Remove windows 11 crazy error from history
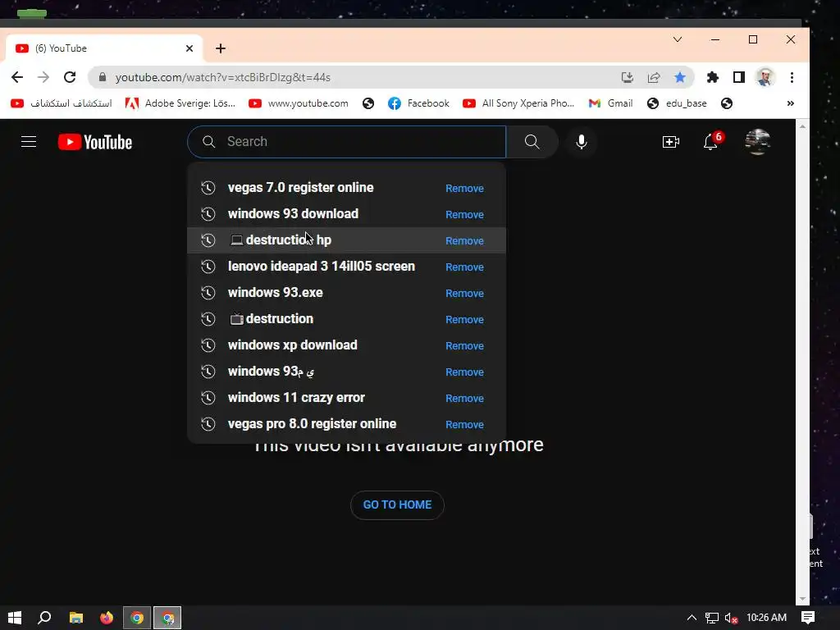The height and width of the screenshot is (630, 840). click(x=464, y=398)
